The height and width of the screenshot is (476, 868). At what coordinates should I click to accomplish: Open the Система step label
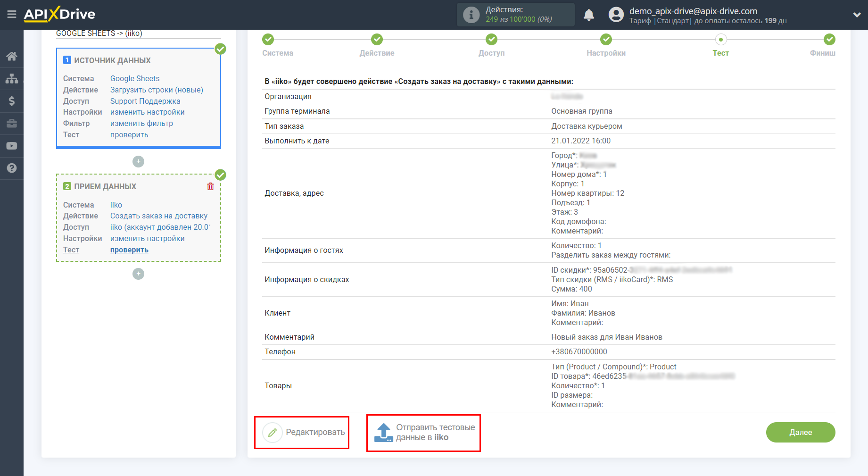click(278, 53)
